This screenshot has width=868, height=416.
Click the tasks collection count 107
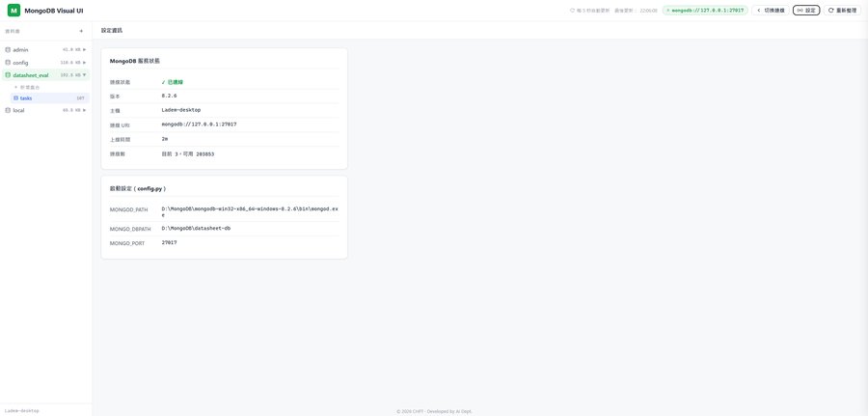tap(80, 98)
